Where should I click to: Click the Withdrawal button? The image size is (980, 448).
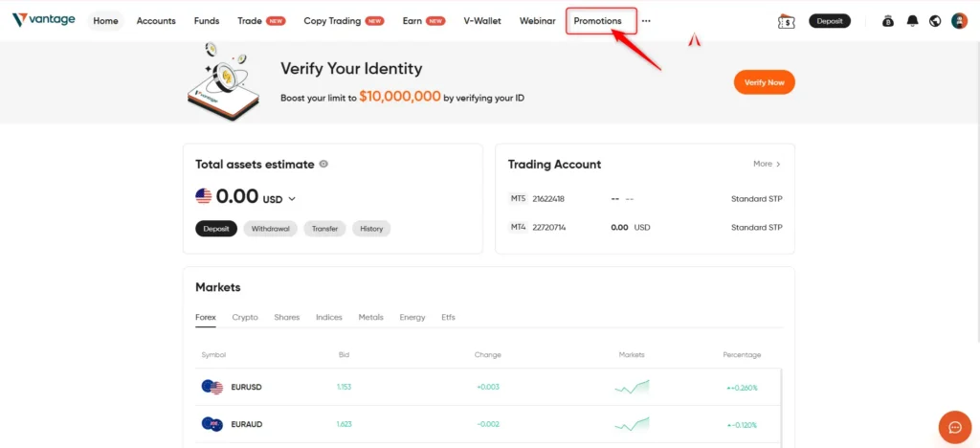(x=271, y=229)
